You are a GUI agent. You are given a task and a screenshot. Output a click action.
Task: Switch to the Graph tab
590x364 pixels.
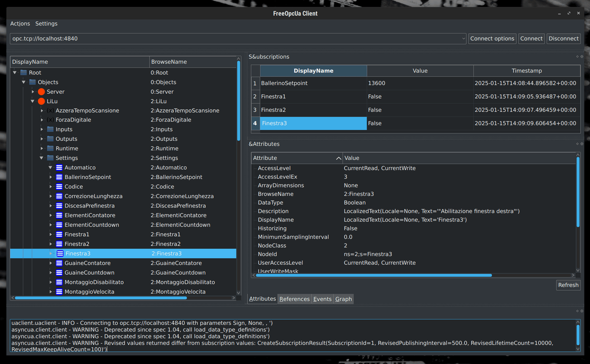point(343,299)
